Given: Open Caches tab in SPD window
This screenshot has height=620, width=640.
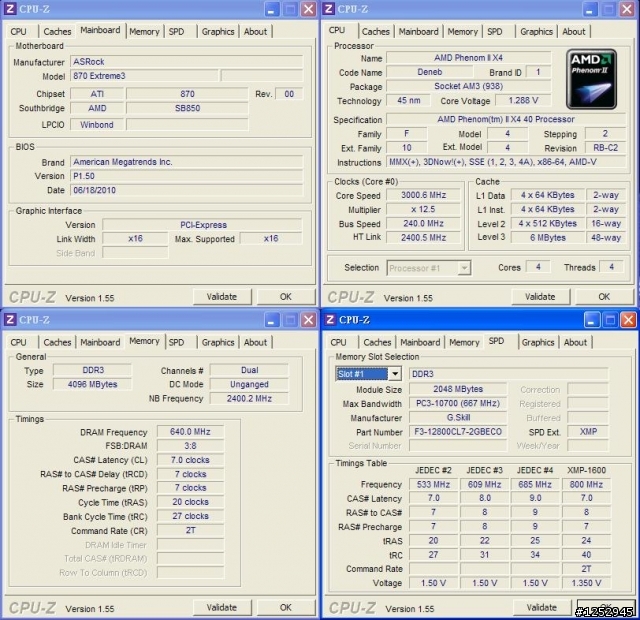Looking at the screenshot, I should coord(377,342).
